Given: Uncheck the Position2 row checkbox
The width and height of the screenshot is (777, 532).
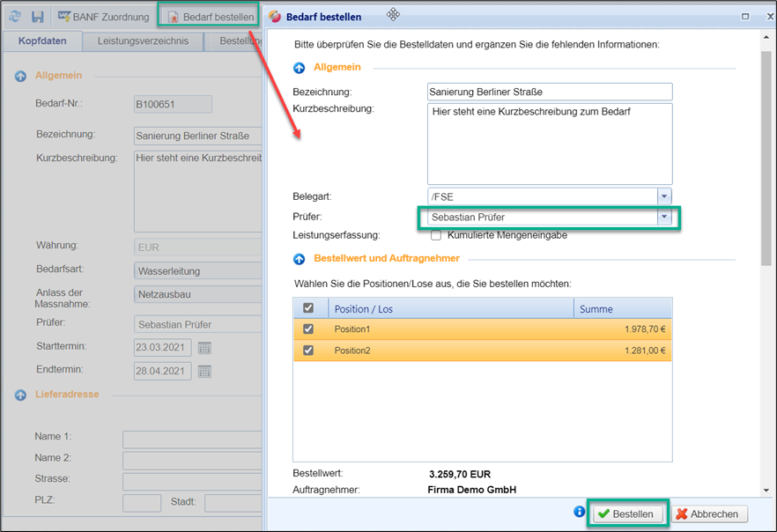Looking at the screenshot, I should click(307, 351).
